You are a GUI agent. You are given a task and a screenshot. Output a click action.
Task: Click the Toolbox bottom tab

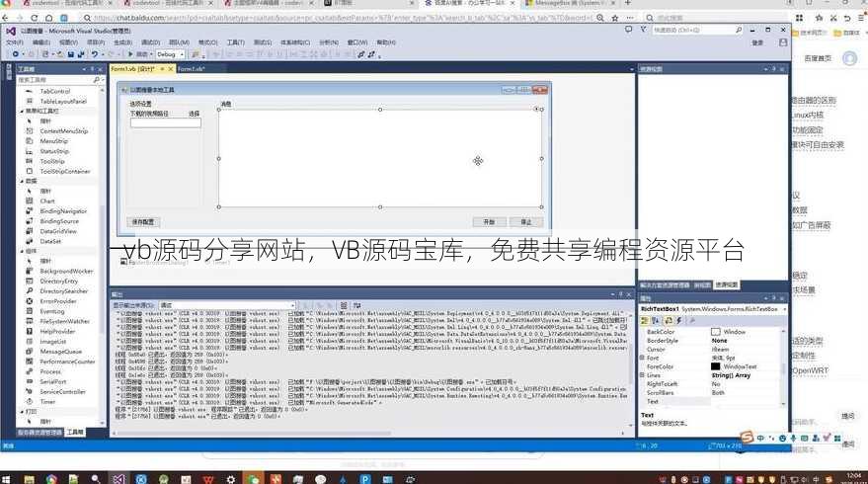pyautogui.click(x=75, y=432)
